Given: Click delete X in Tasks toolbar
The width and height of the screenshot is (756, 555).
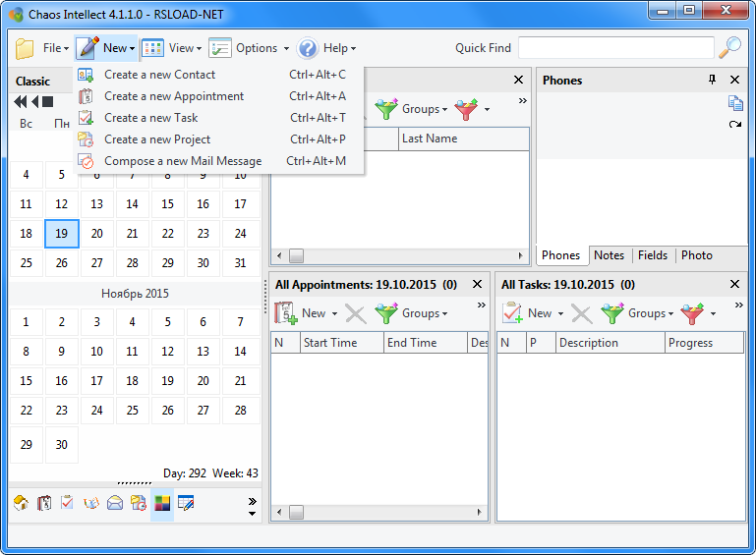Looking at the screenshot, I should point(581,314).
